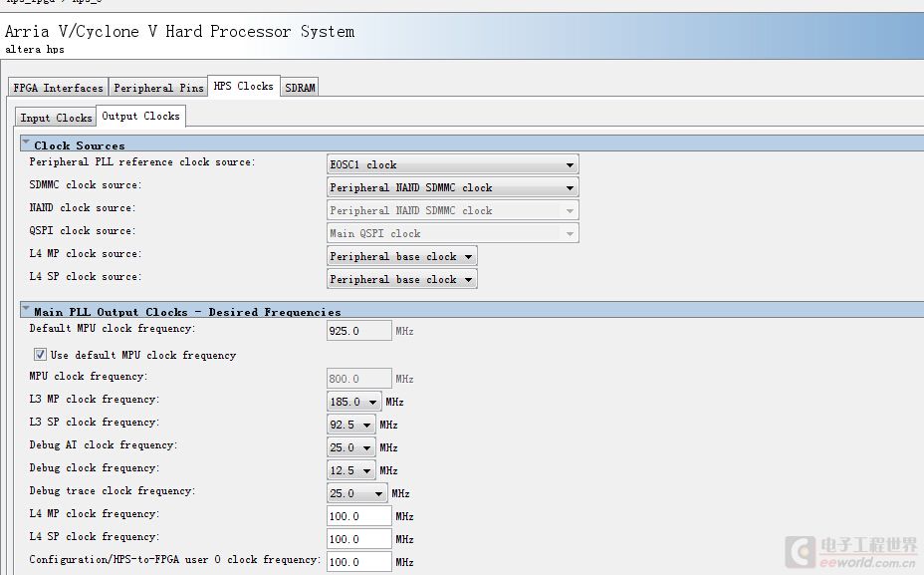Collapse the Clock Sources section
This screenshot has width=924, height=575.
(x=25, y=143)
